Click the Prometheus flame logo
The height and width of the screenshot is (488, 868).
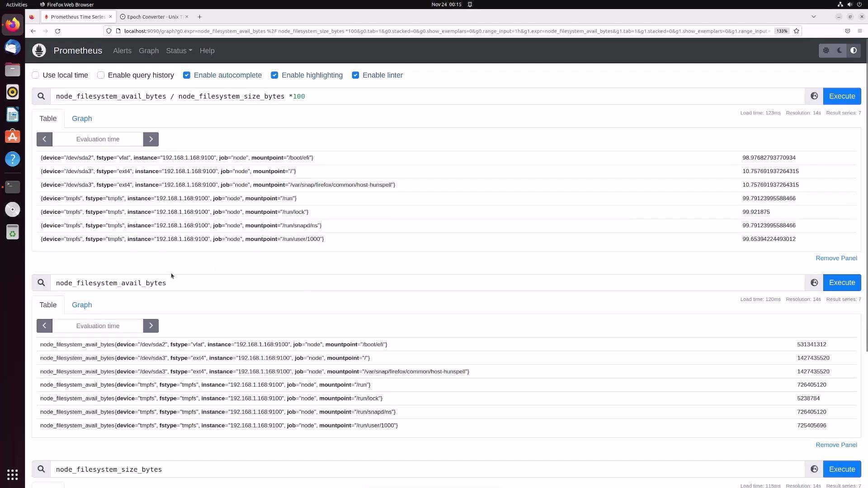pos(39,51)
